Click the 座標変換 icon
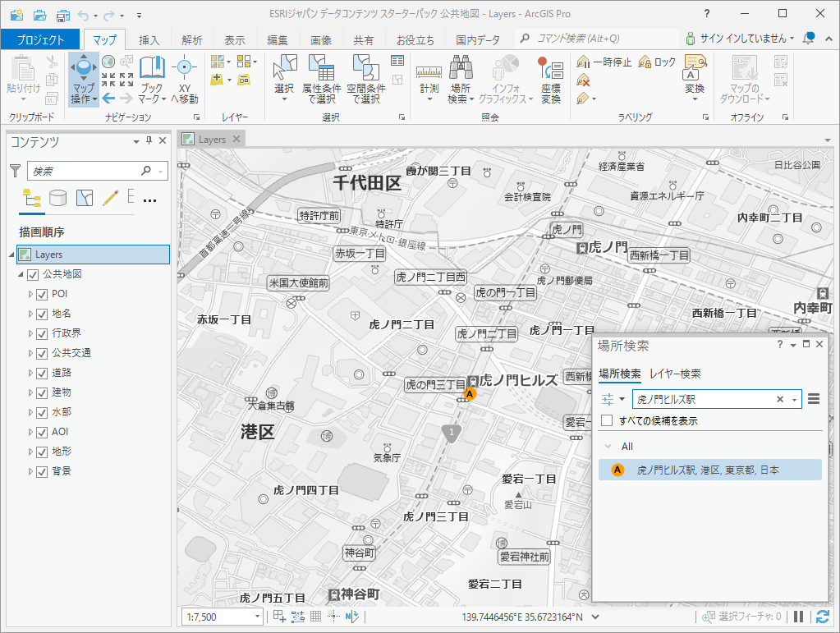 551,68
